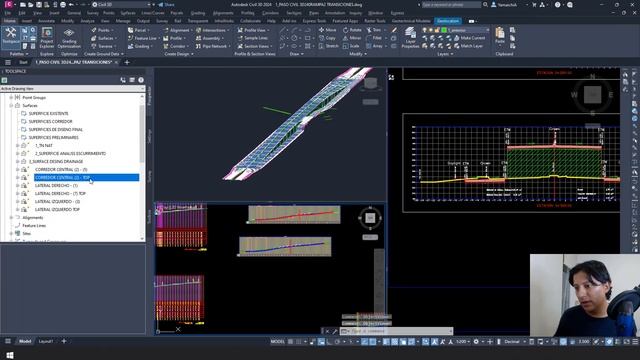This screenshot has height=360, width=640.
Task: Click the keyword search field in title bar
Action: click(451, 4)
